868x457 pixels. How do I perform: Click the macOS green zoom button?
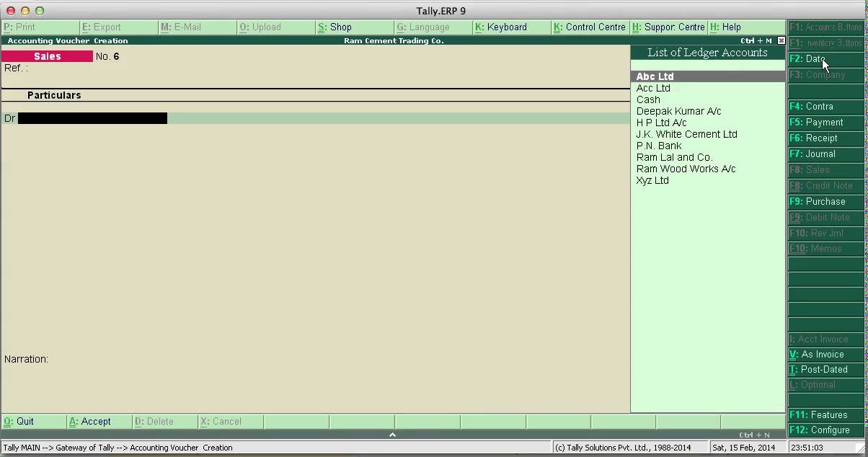(x=40, y=11)
